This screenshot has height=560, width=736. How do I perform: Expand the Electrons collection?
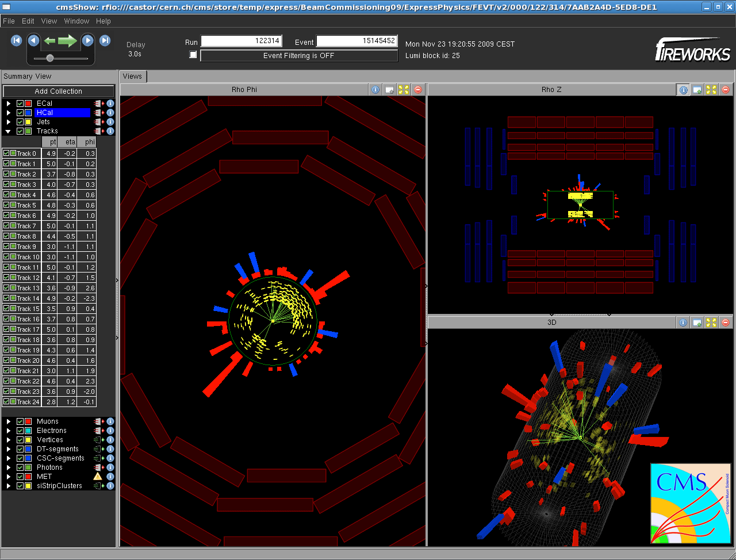point(9,431)
